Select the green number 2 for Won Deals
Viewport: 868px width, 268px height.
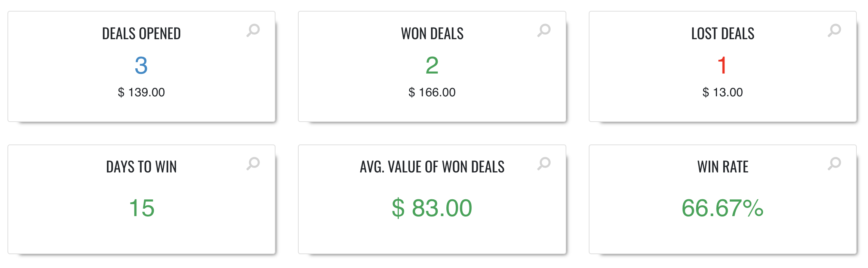click(x=432, y=65)
